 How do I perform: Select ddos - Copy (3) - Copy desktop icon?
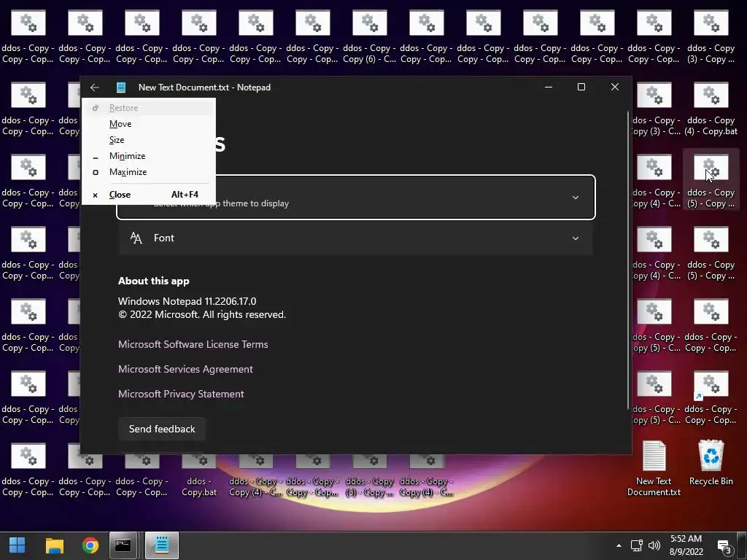point(711,36)
